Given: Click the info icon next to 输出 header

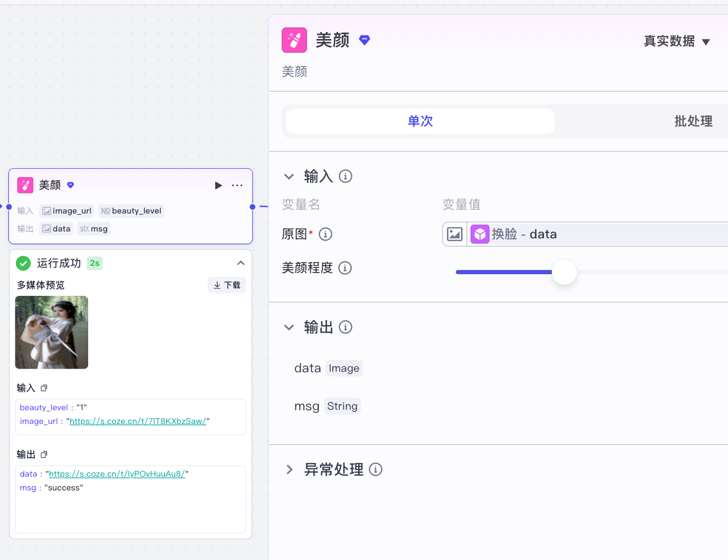Looking at the screenshot, I should pyautogui.click(x=346, y=327).
